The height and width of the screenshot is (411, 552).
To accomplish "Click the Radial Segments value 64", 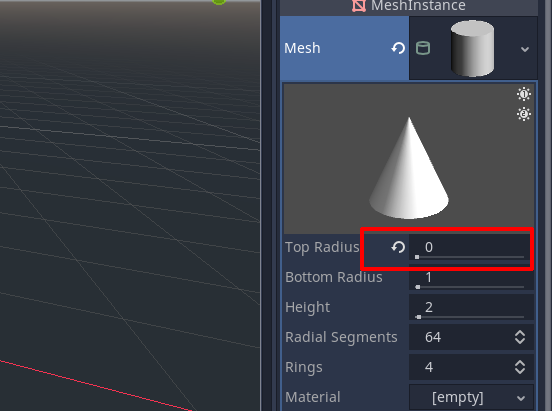I will (x=433, y=337).
